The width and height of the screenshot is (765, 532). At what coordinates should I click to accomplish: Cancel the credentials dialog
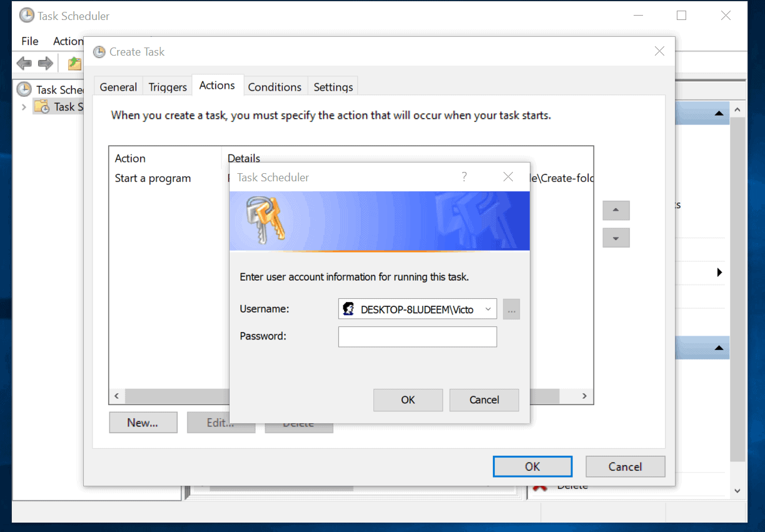pyautogui.click(x=484, y=400)
